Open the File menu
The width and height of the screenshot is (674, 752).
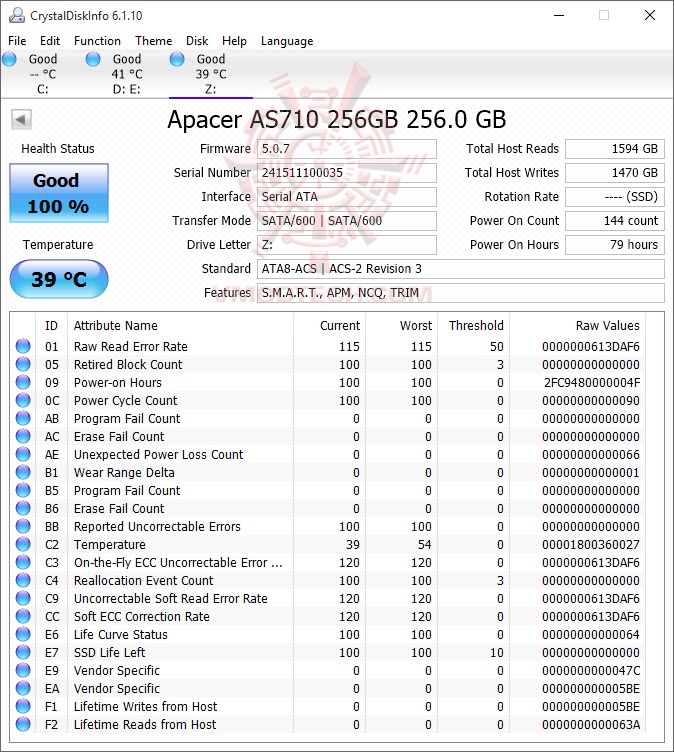tap(17, 41)
